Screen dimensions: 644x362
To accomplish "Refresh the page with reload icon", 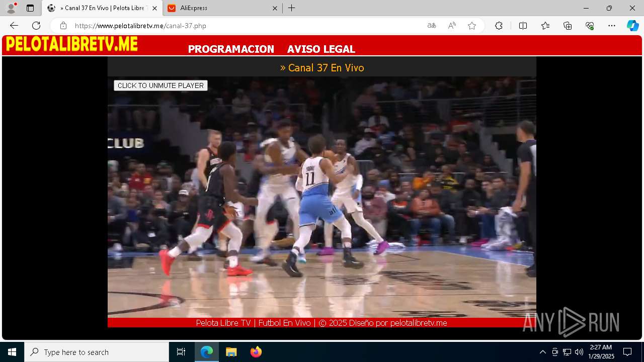I will [36, 26].
